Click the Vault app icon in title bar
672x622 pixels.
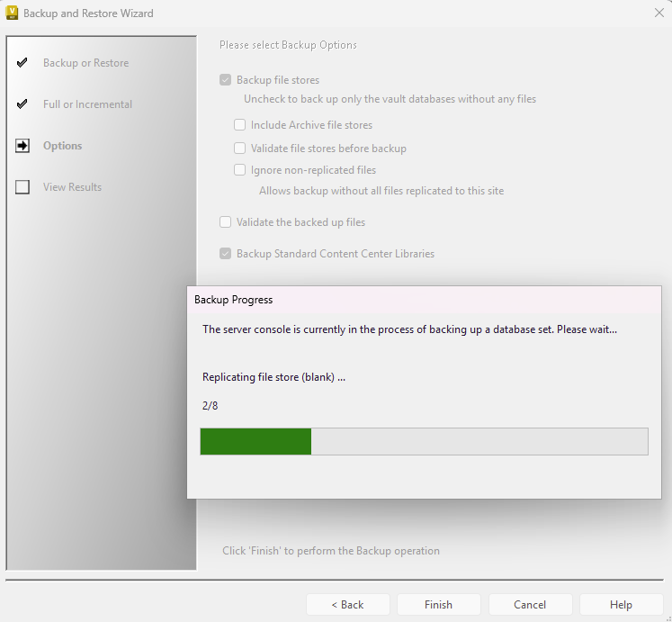pos(12,13)
